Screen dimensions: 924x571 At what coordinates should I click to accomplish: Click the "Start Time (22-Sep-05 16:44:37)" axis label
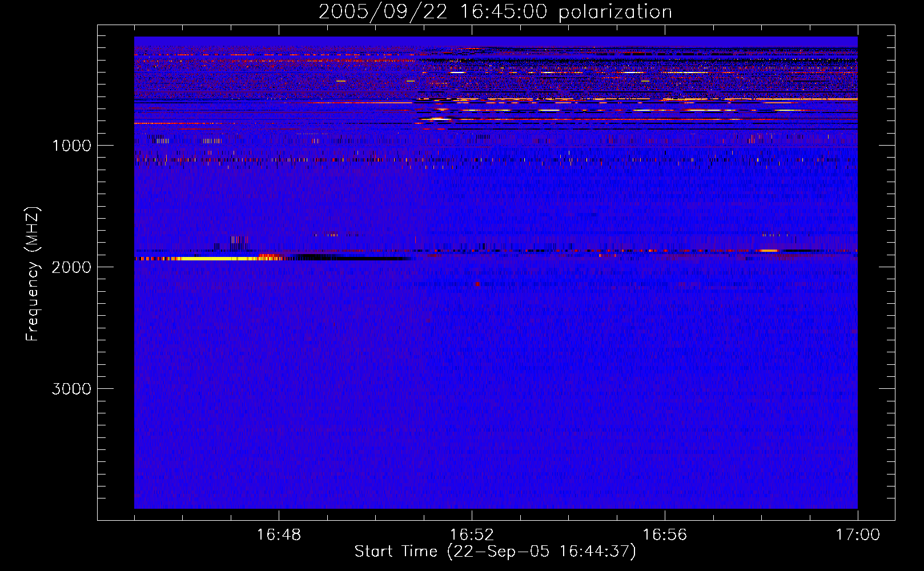[x=495, y=552]
